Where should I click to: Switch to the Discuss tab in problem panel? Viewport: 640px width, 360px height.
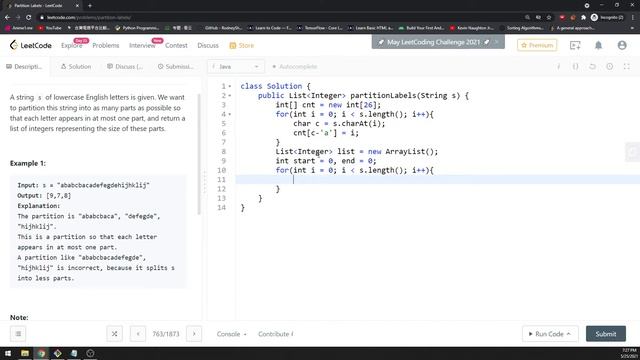(125, 67)
